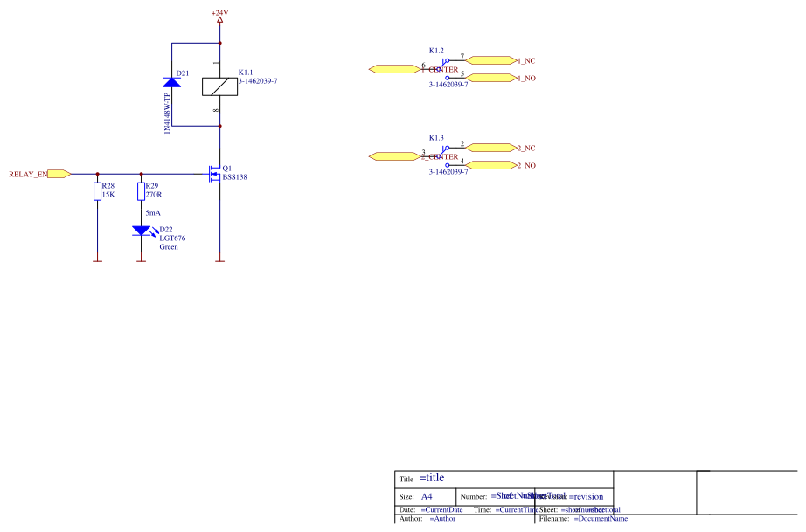
Task: Click the R28 15K resistor symbol
Action: (x=97, y=190)
